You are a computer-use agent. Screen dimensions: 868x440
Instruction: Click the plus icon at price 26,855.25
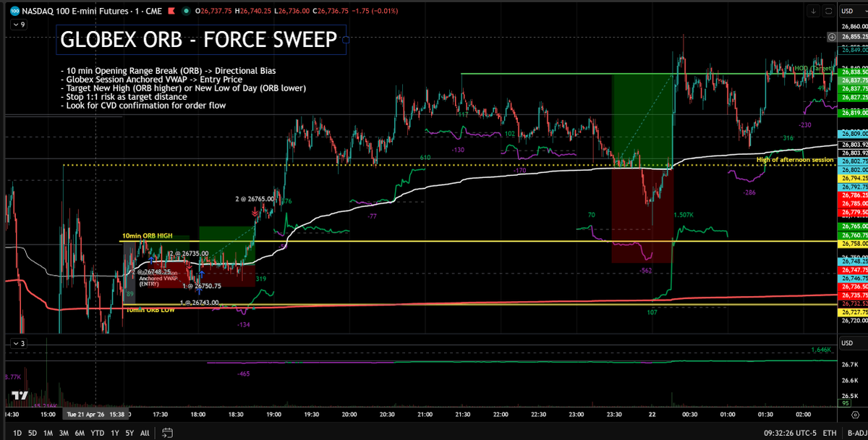832,36
